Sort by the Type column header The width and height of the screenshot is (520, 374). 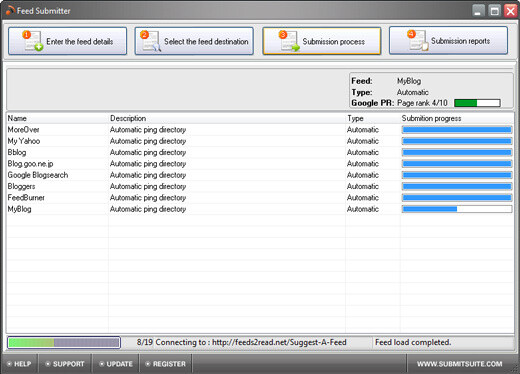click(x=373, y=118)
